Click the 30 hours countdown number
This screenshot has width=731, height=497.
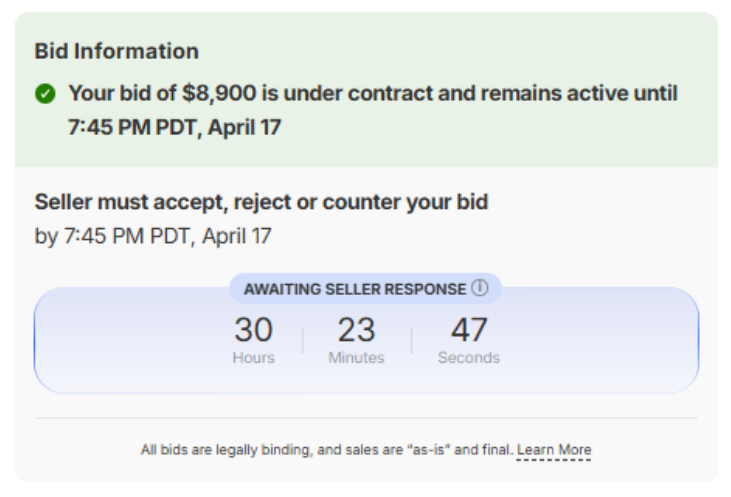tap(253, 330)
